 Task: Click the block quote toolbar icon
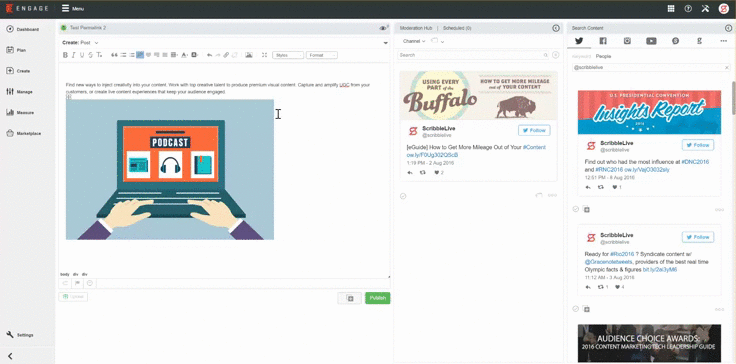tap(114, 55)
